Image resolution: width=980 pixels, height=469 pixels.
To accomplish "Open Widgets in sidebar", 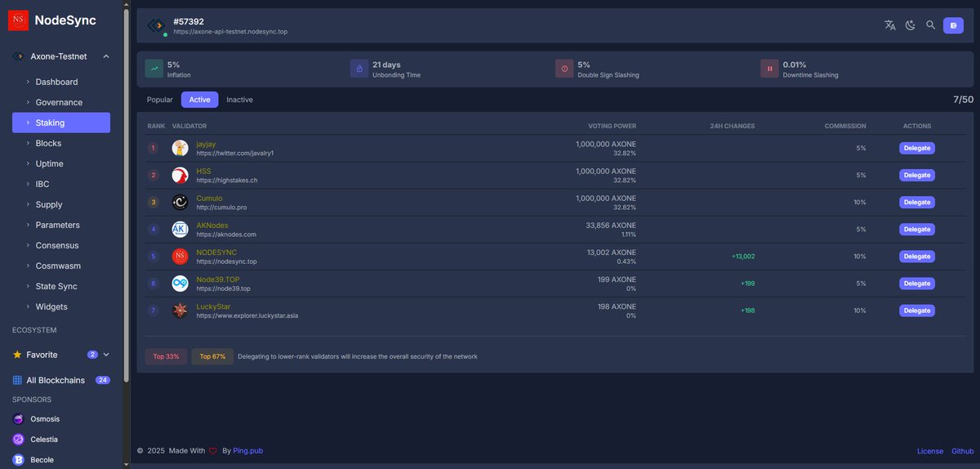I will click(x=61, y=306).
